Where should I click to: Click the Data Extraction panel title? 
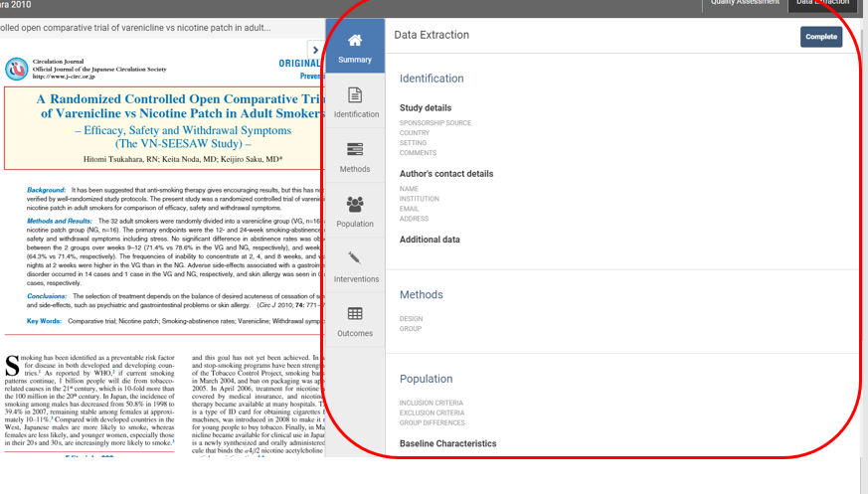[432, 35]
